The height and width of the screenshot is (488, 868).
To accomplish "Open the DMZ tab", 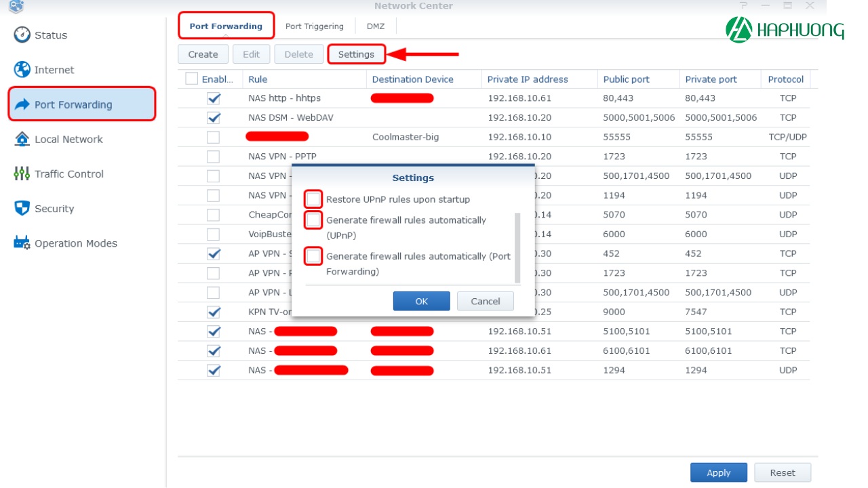I will (x=375, y=26).
